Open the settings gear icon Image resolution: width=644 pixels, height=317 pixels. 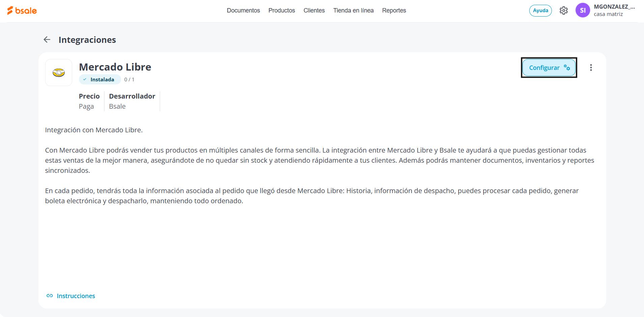click(x=564, y=10)
